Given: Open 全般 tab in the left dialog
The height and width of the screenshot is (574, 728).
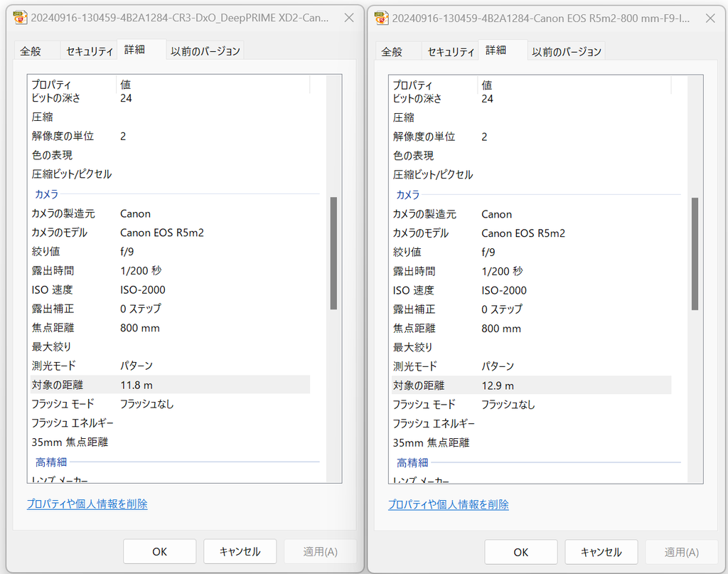Looking at the screenshot, I should (31, 51).
